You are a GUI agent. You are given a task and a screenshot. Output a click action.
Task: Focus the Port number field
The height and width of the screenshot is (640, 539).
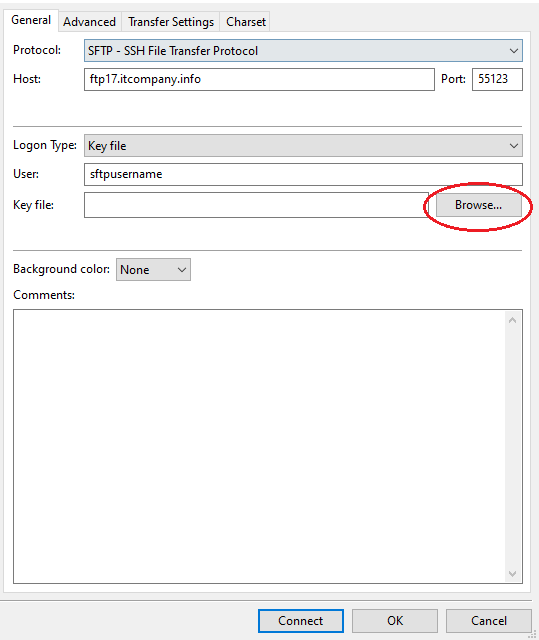(x=497, y=79)
